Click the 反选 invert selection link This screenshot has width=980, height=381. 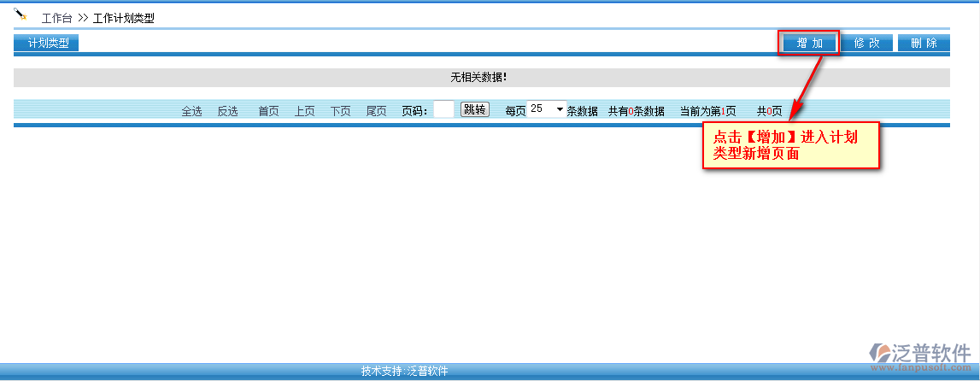coord(227,111)
